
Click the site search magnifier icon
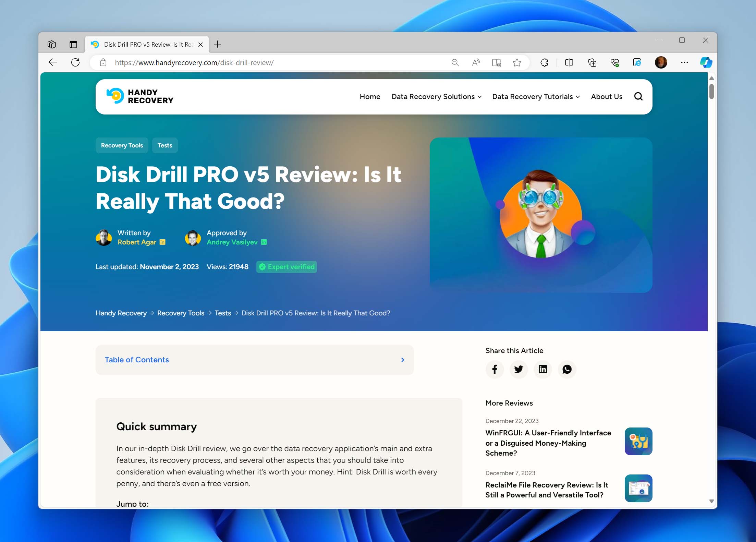[638, 97]
